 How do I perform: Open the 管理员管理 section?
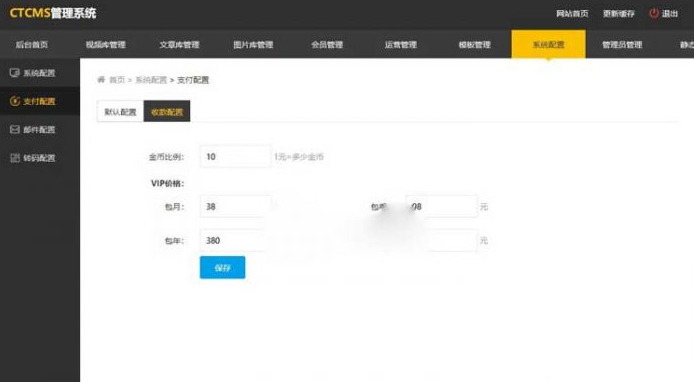click(622, 44)
